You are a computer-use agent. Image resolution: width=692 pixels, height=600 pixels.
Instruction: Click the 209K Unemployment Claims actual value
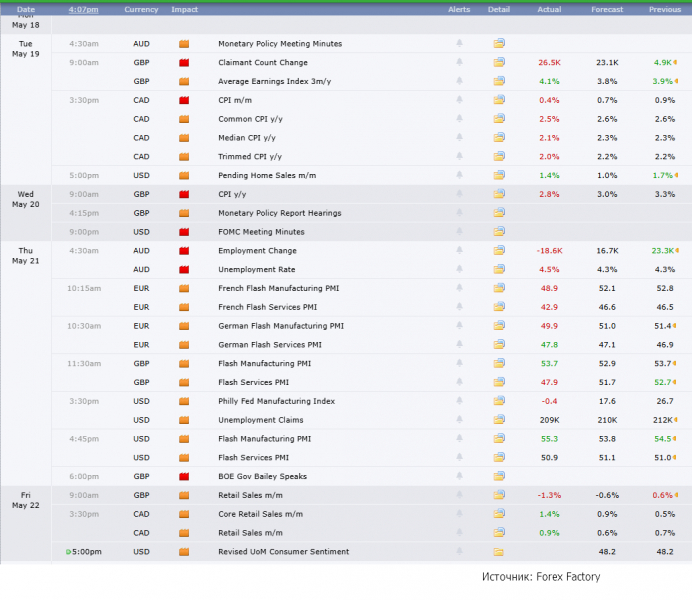coord(549,420)
